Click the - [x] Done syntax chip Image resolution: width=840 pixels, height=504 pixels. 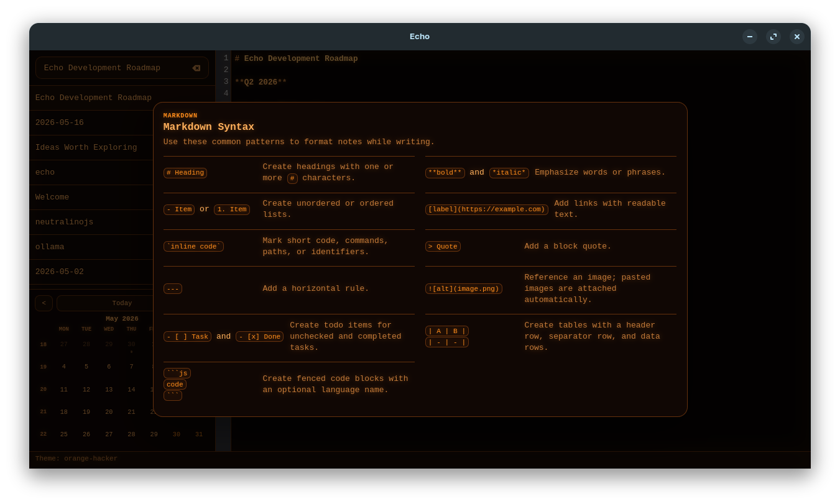click(259, 337)
